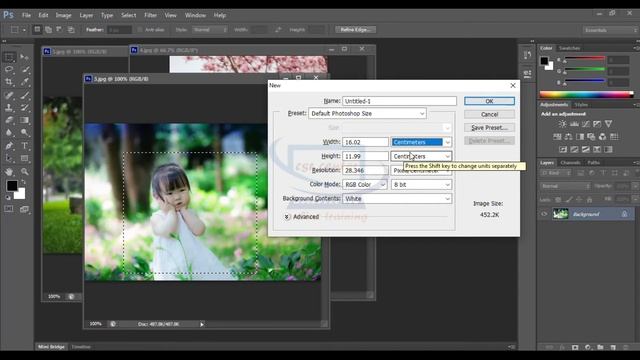Screen dimensions: 640x360
Task: Click the red channel slider in Color panel
Action: click(585, 60)
